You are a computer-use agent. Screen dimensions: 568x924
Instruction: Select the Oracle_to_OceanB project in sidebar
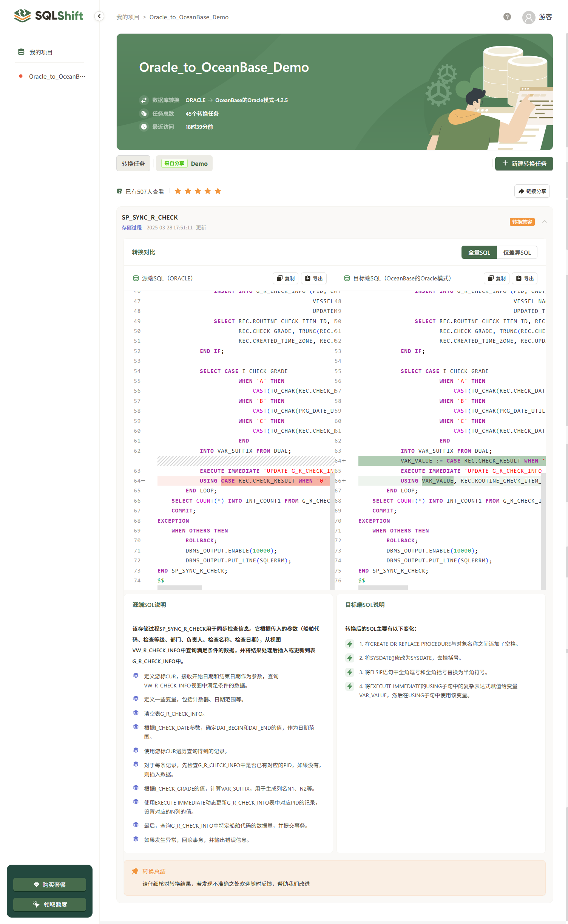click(x=57, y=76)
